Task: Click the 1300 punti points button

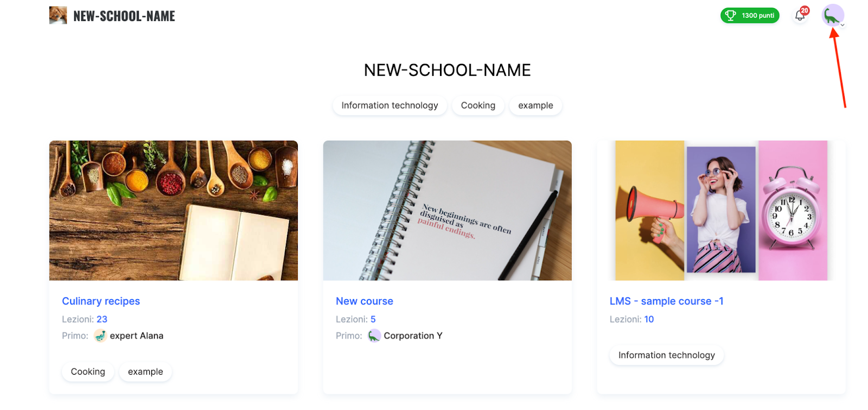Action: pos(750,16)
